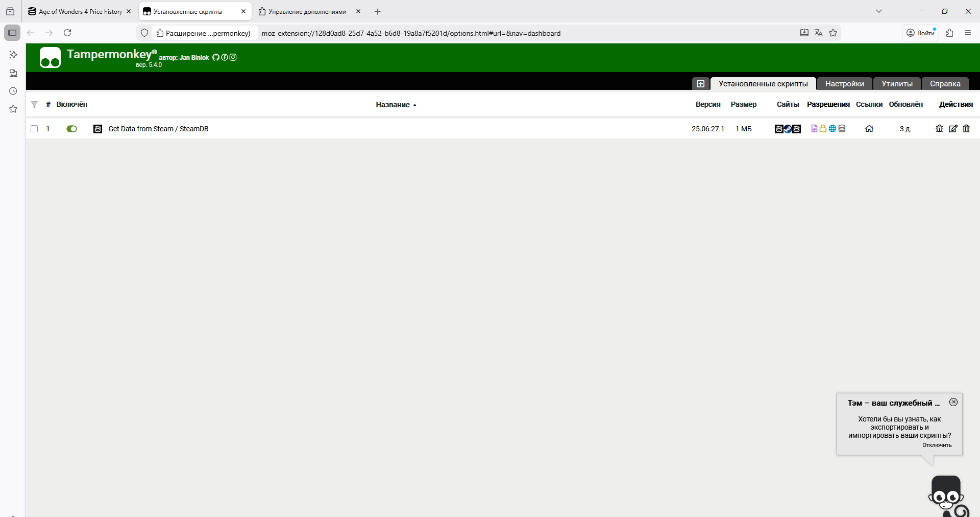980x517 pixels.
Task: Sort by the # column header
Action: [48, 104]
